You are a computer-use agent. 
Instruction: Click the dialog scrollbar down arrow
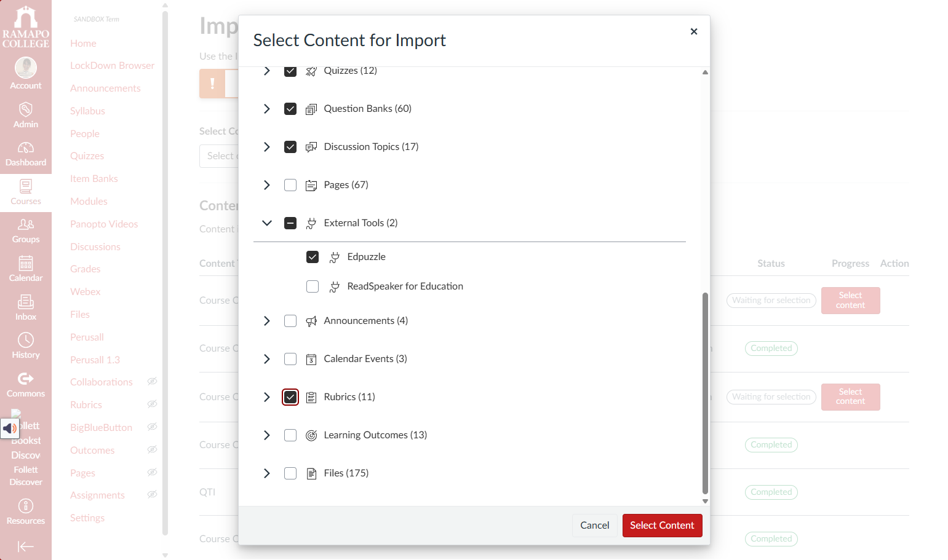pos(705,502)
